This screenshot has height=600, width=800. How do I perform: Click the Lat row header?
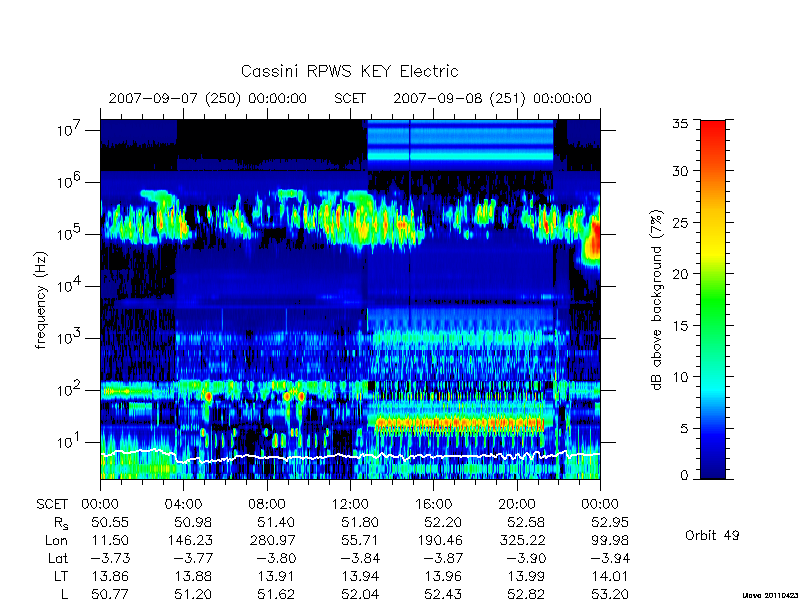(x=58, y=558)
